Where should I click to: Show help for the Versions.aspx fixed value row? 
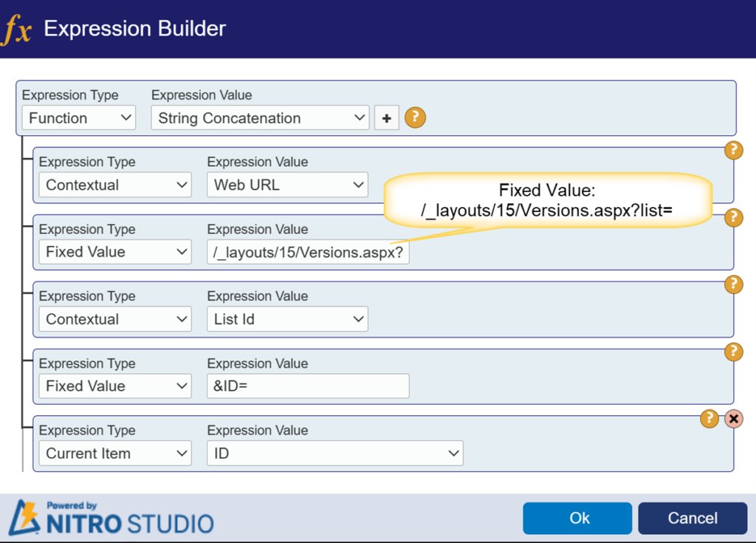(x=733, y=218)
